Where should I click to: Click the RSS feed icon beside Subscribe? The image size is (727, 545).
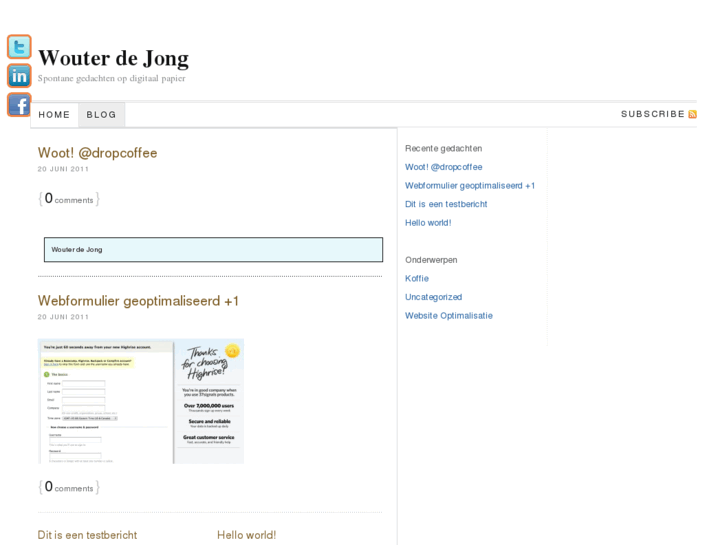pyautogui.click(x=692, y=114)
